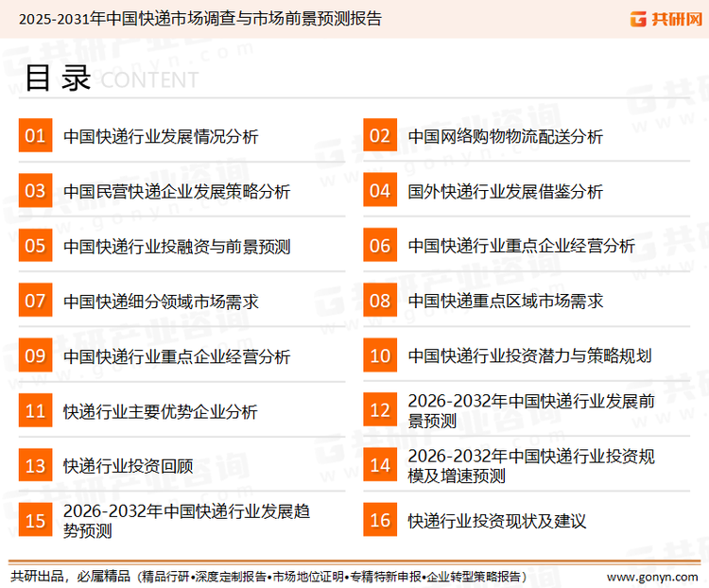Click the orange 11 number badge
Screen dimensions: 709x588
(35, 410)
